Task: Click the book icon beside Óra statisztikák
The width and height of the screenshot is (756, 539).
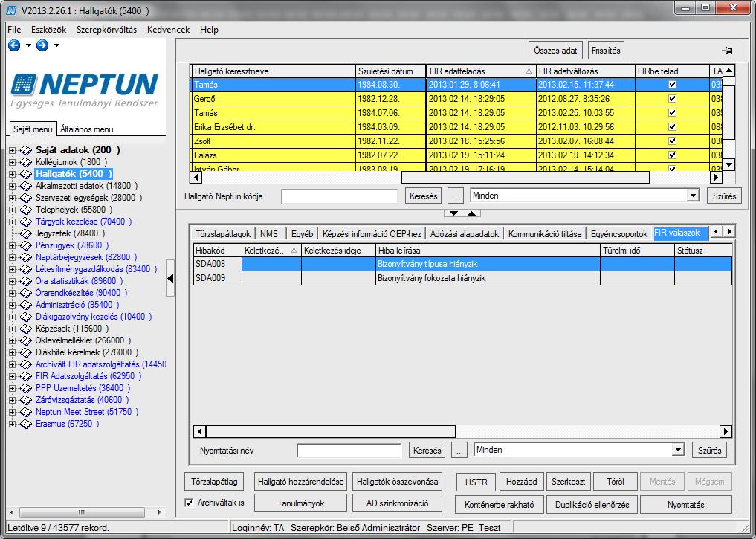Action: [26, 281]
